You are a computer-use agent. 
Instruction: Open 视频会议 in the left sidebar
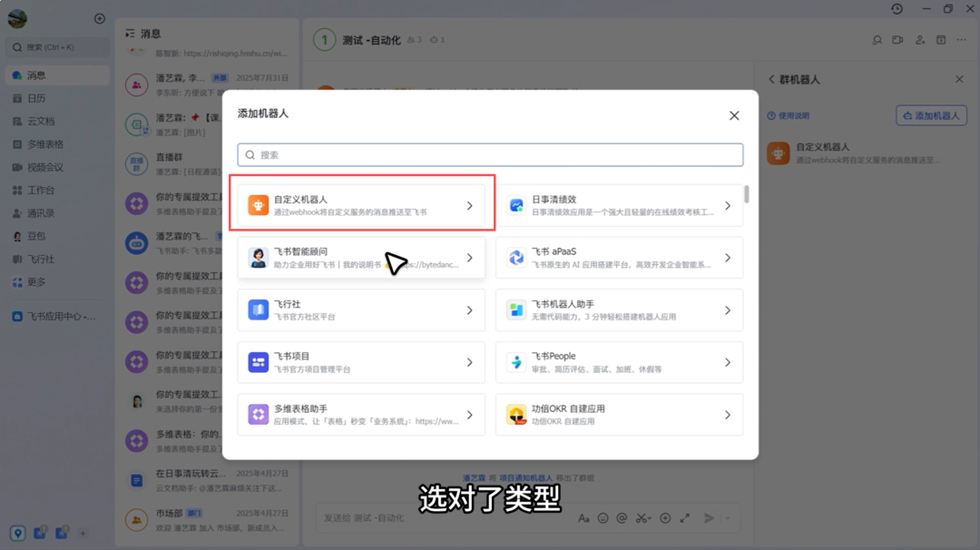[57, 168]
